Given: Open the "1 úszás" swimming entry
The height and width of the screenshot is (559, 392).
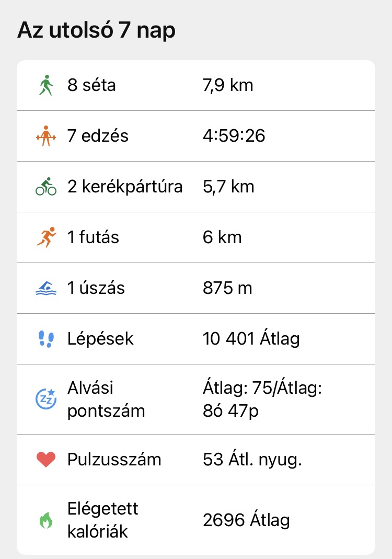Looking at the screenshot, I should pyautogui.click(x=96, y=288).
